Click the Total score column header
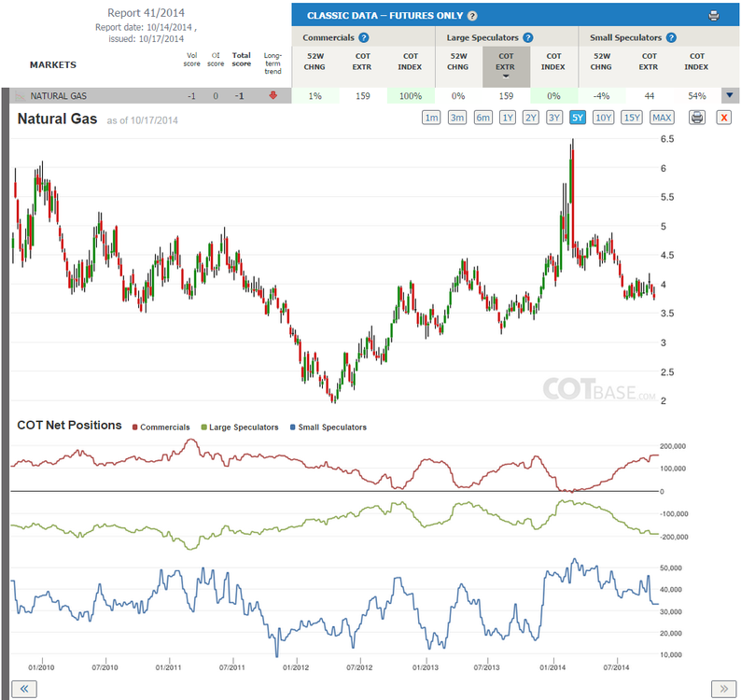 [242, 60]
